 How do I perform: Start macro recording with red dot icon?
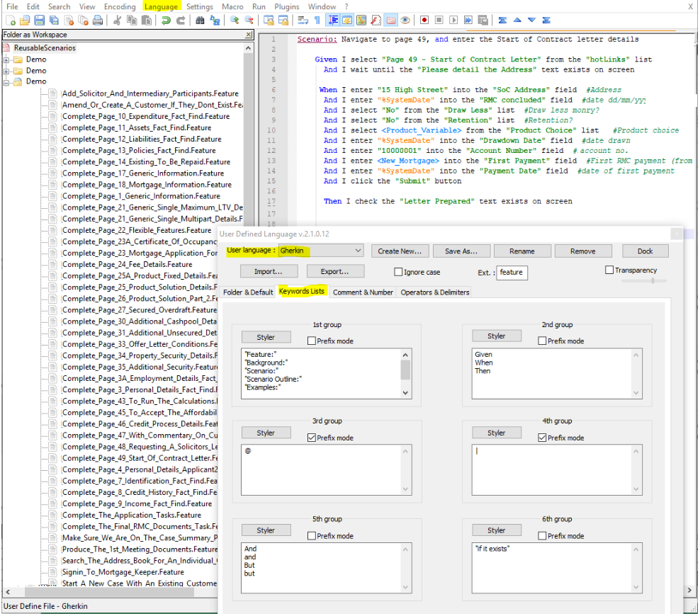(424, 20)
